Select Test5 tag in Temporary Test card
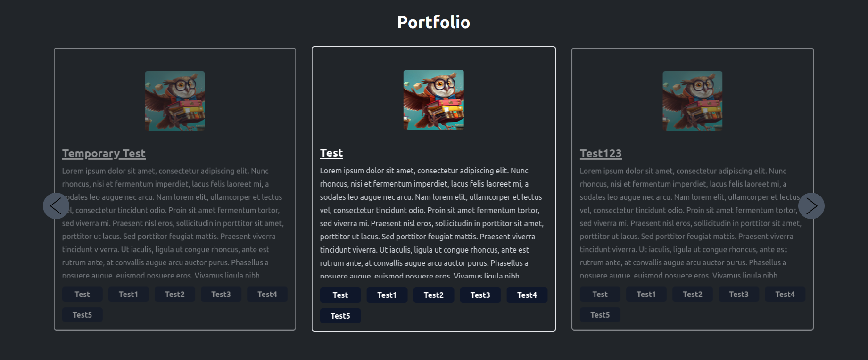This screenshot has height=360, width=868. click(x=83, y=315)
